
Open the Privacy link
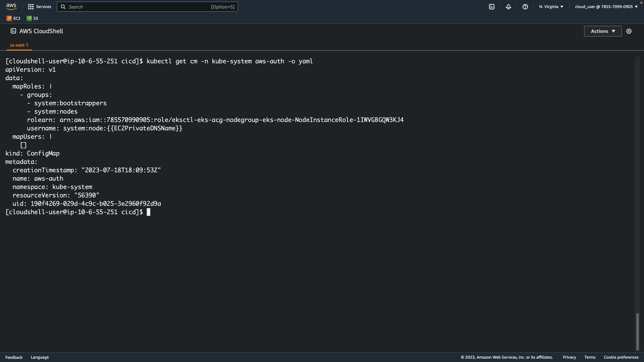point(569,357)
